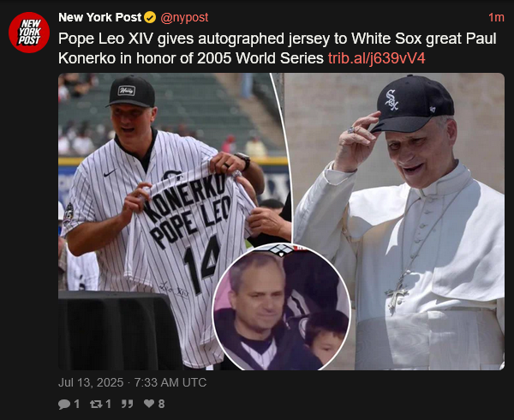Click the repost arrows icon

point(96,404)
